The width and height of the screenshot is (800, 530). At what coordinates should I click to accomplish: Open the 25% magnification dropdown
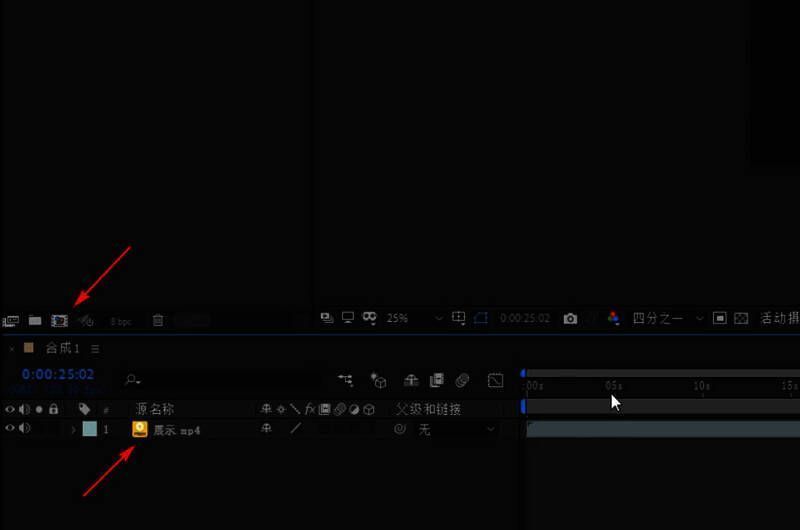pyautogui.click(x=438, y=318)
